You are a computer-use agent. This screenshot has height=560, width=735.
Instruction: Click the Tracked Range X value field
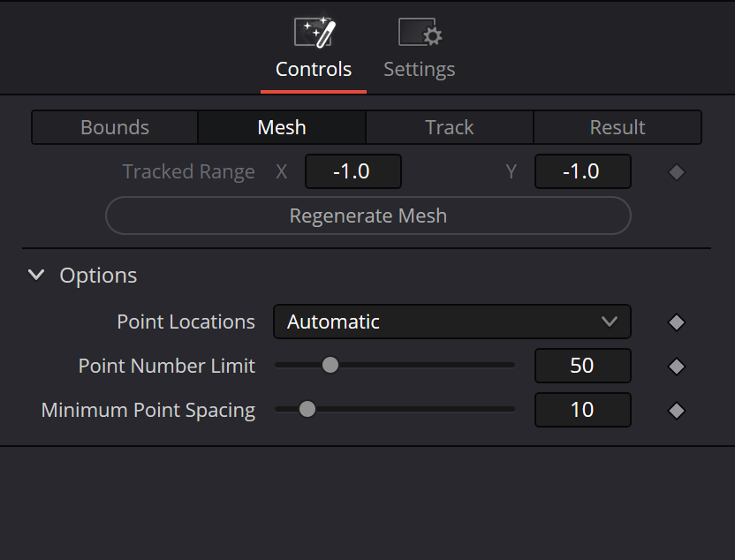353,171
